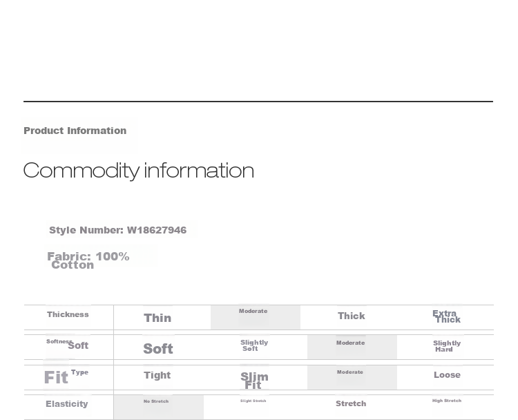Select the Thin thickness cell
Viewport: 518px width, 420px height.
click(157, 318)
